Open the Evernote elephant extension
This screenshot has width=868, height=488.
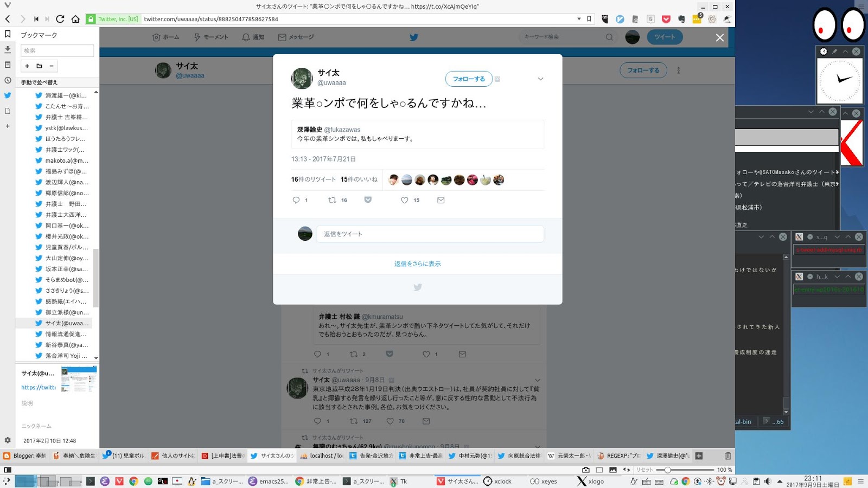[x=681, y=19]
